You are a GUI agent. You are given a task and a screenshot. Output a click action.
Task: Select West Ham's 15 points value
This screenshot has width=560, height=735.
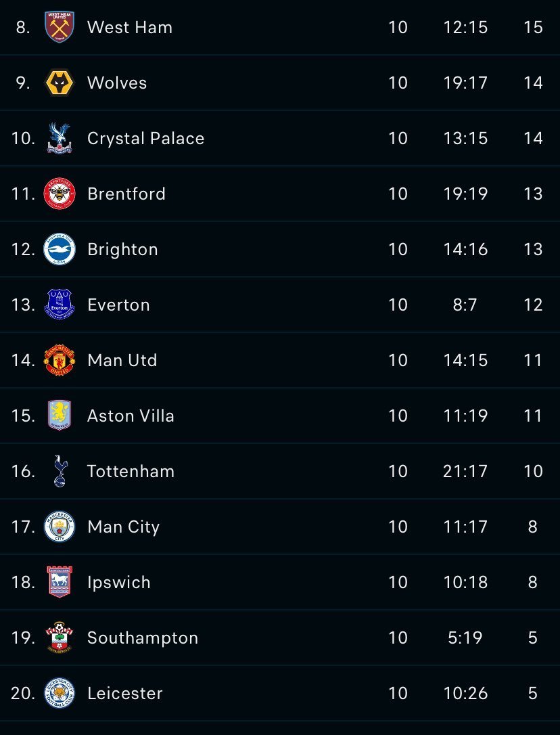[x=534, y=27]
